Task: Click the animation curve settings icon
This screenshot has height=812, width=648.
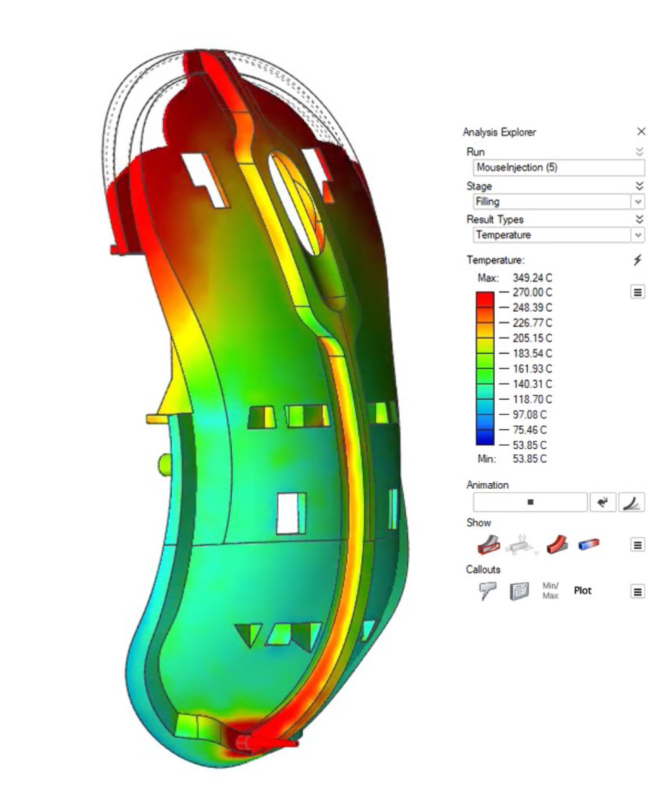Action: click(x=631, y=502)
